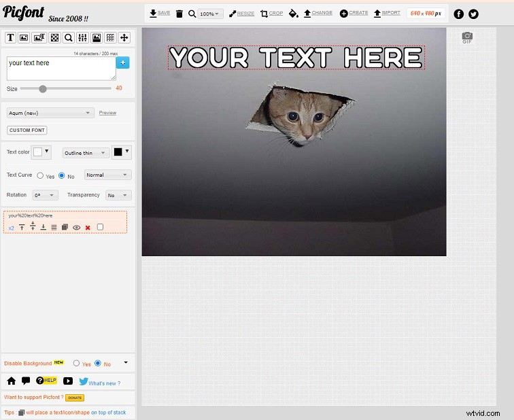Open the magnifier search tool in left toolbar
The height and width of the screenshot is (420, 514).
(68, 37)
